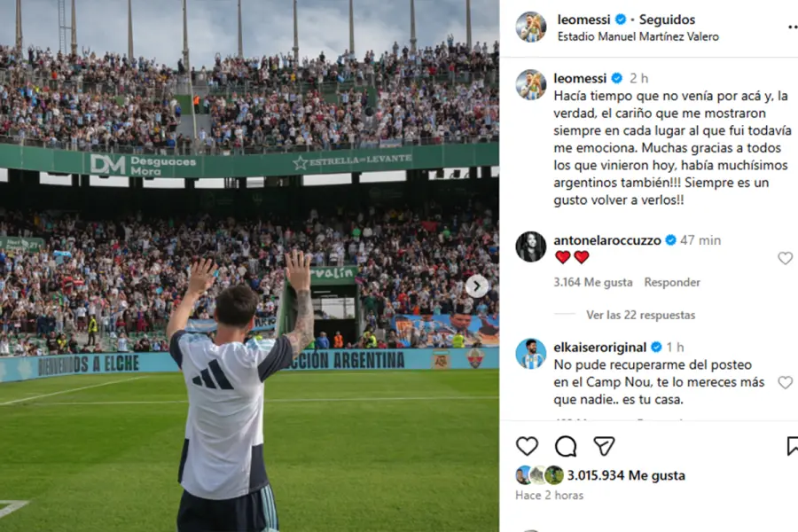The height and width of the screenshot is (532, 798).
Task: Click the Seguidos following button
Action: 667,20
